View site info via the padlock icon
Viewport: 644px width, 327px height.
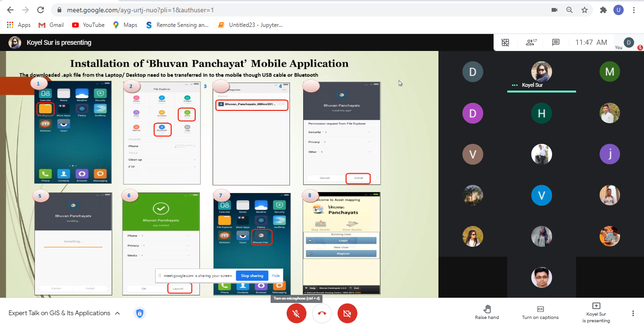pos(59,10)
